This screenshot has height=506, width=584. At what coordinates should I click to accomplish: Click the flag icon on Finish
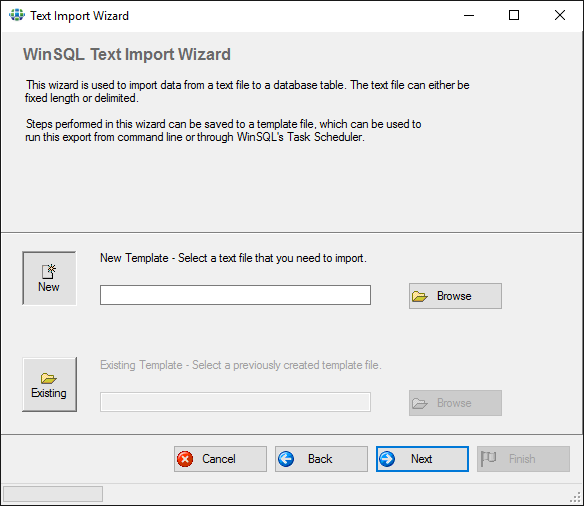[x=488, y=459]
